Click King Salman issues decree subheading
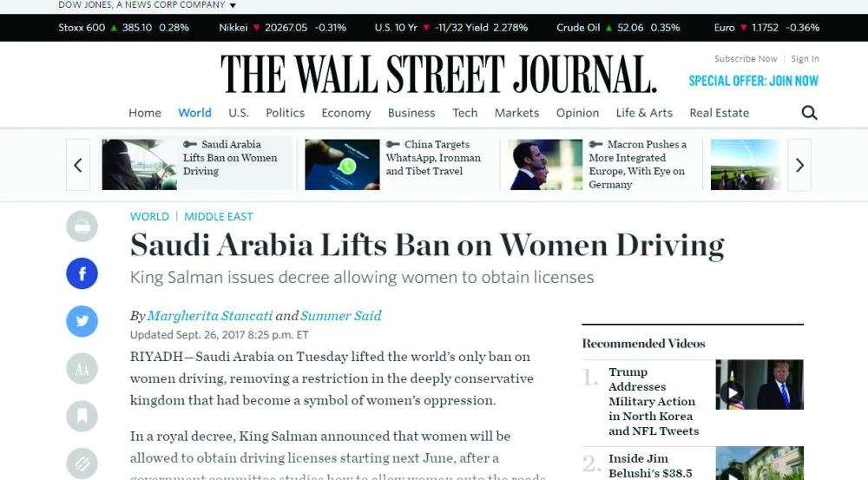The image size is (868, 480). [x=362, y=278]
